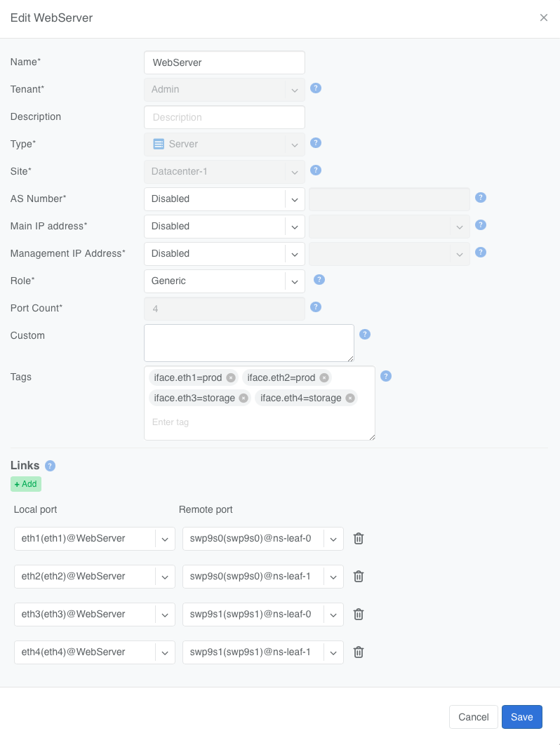Click the help icon beside the Tags field
Viewport: 560px width, 745px height.
coord(385,376)
